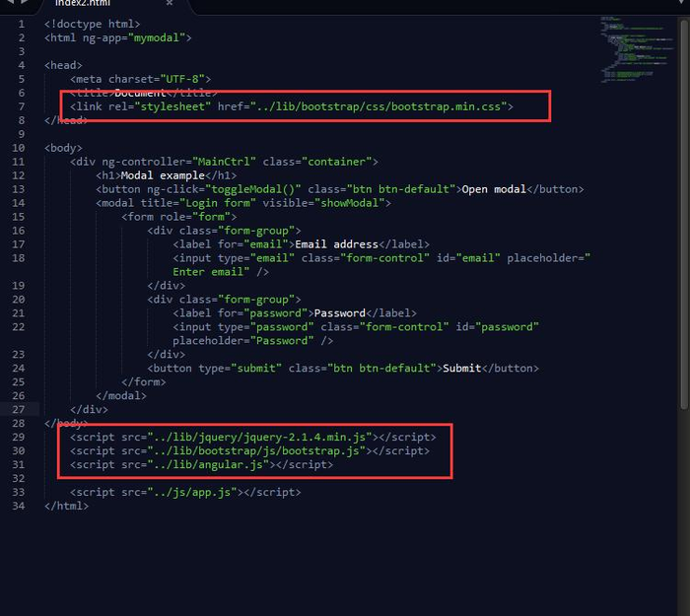Click the vertical scrollbar handle

point(684,214)
